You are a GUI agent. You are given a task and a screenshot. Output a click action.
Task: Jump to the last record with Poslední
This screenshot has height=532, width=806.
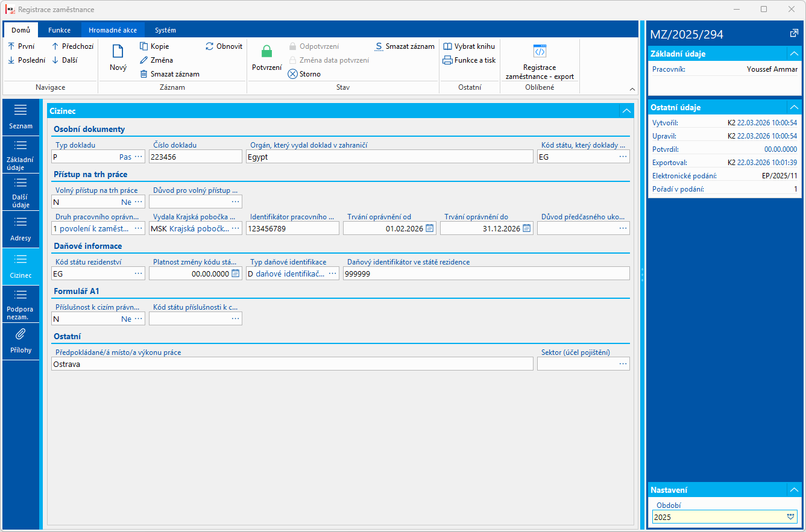27,60
